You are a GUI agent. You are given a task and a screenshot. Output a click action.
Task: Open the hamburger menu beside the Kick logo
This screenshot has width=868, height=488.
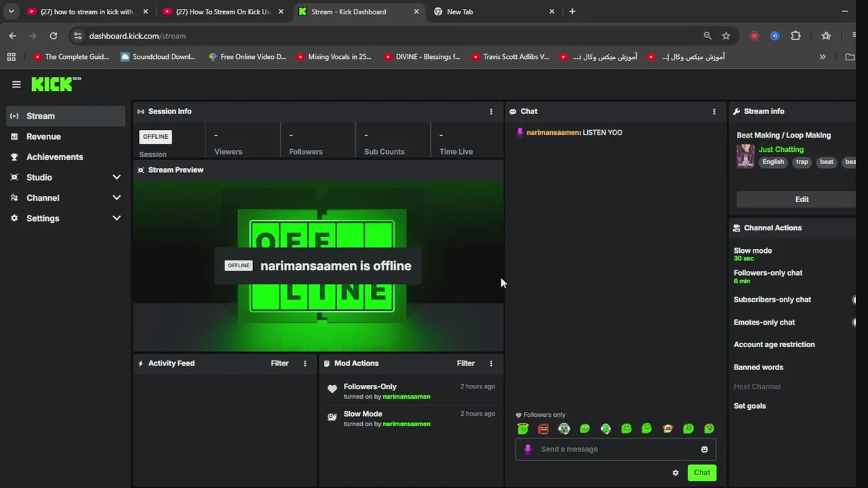tap(16, 84)
